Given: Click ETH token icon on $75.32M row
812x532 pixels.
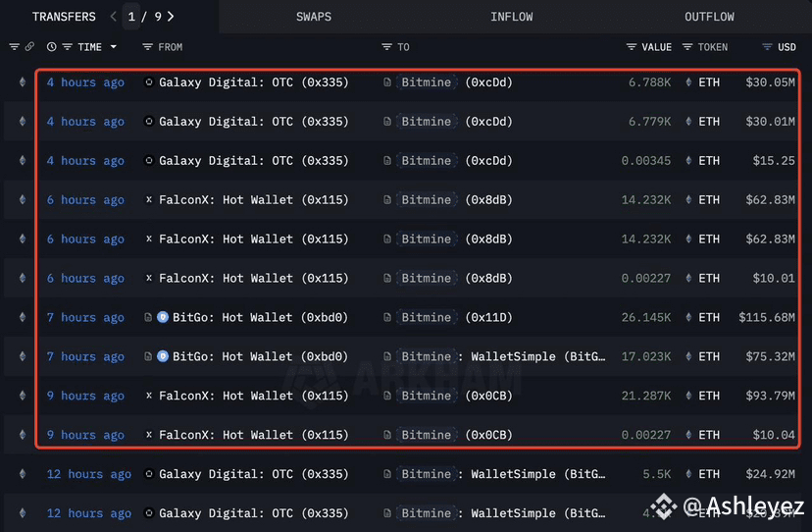Looking at the screenshot, I should (688, 356).
